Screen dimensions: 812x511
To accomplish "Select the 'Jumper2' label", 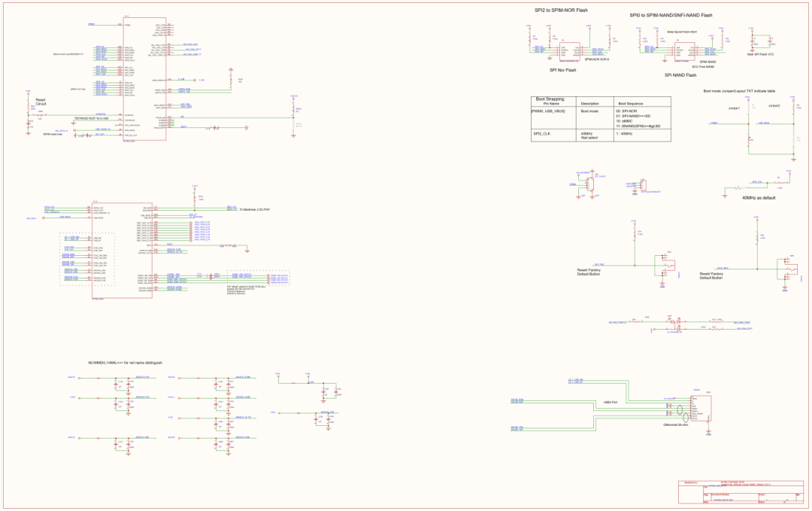I will coord(774,105).
